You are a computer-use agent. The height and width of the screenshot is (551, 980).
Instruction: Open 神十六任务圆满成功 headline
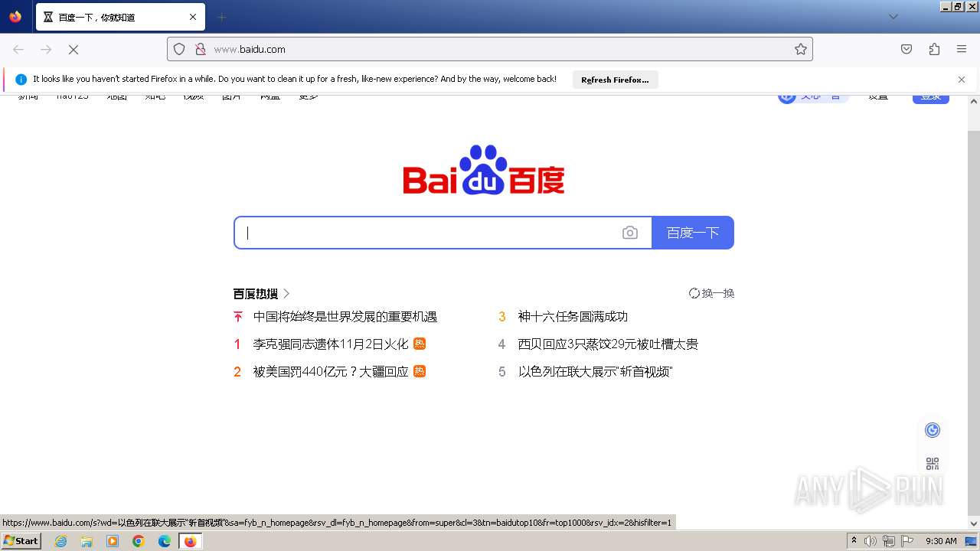point(573,317)
